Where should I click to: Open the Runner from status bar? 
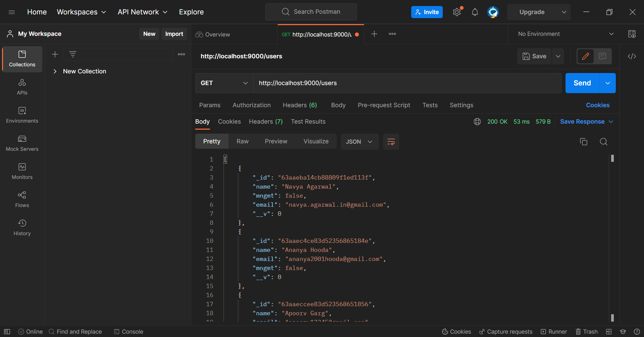pyautogui.click(x=554, y=332)
